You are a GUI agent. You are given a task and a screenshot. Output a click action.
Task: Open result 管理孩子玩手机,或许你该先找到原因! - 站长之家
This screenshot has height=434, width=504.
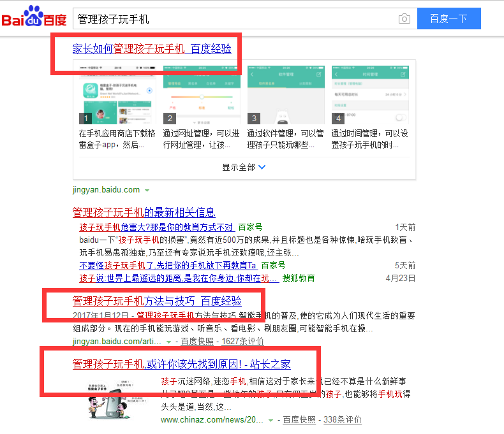coord(182,365)
